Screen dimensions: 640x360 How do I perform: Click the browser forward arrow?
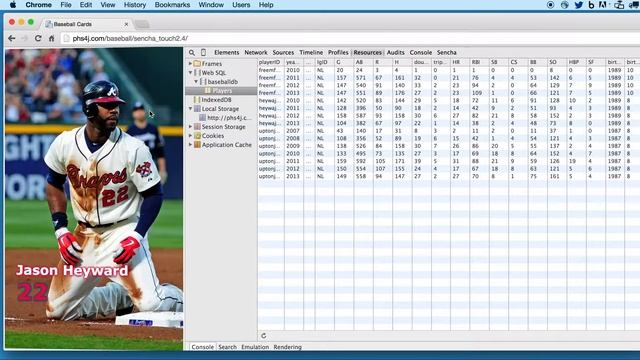coord(24,38)
